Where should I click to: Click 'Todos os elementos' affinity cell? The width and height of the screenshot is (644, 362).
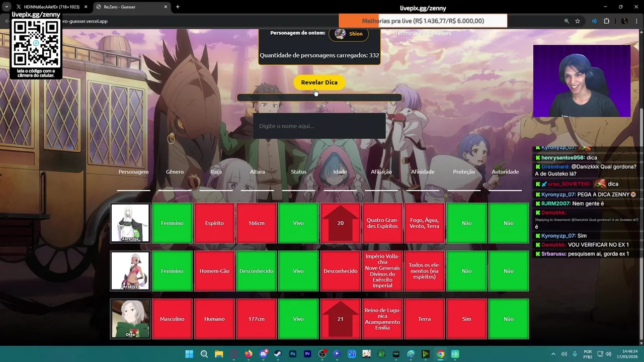[425, 271]
